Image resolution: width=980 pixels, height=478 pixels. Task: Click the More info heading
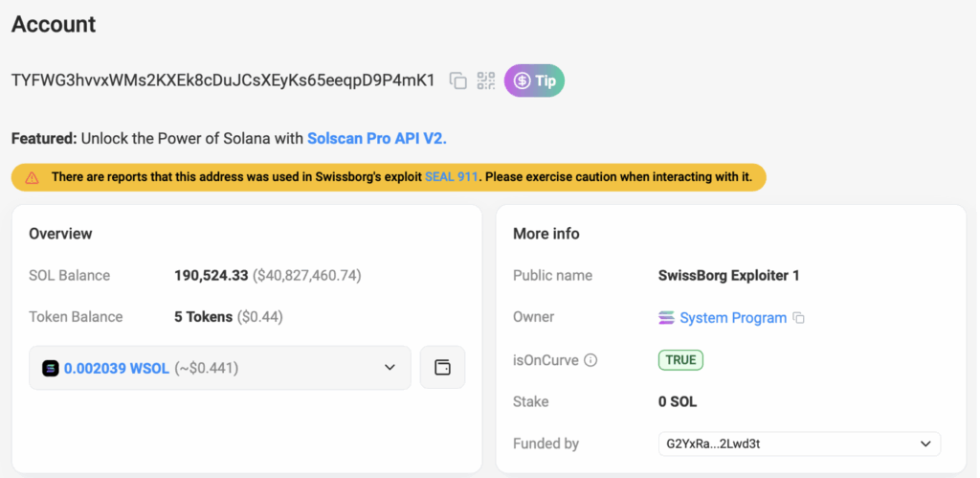(546, 234)
